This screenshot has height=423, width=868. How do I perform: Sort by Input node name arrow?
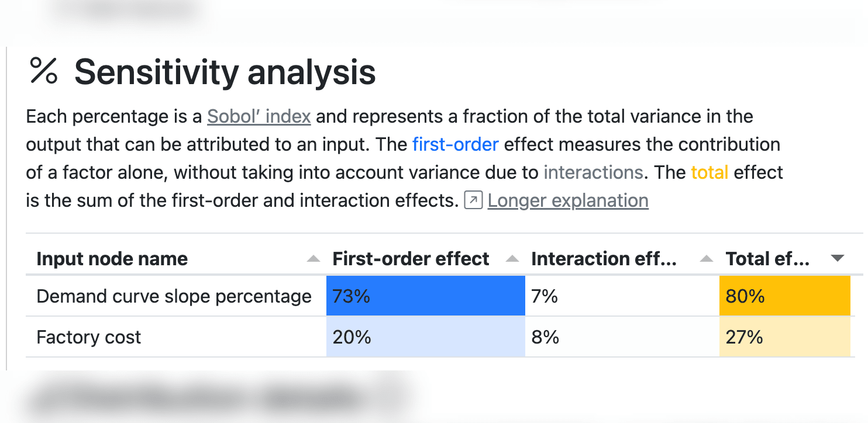tap(314, 259)
